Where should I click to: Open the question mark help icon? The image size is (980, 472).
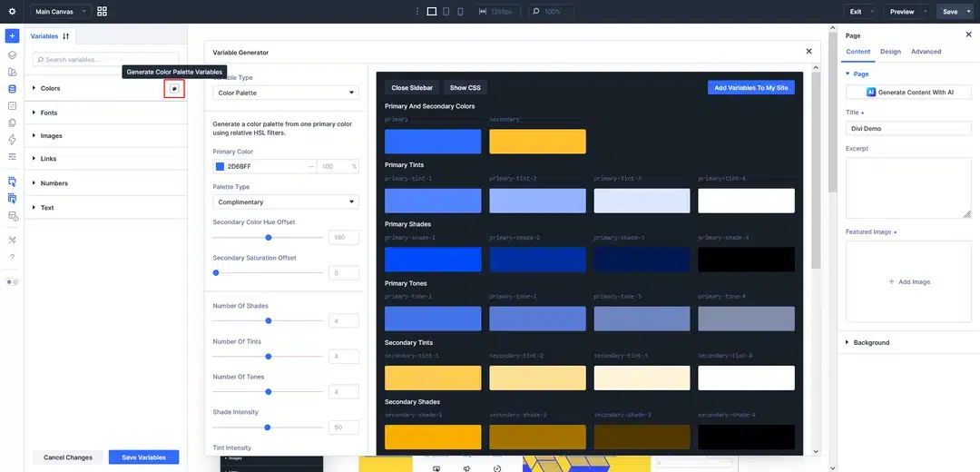(12, 257)
